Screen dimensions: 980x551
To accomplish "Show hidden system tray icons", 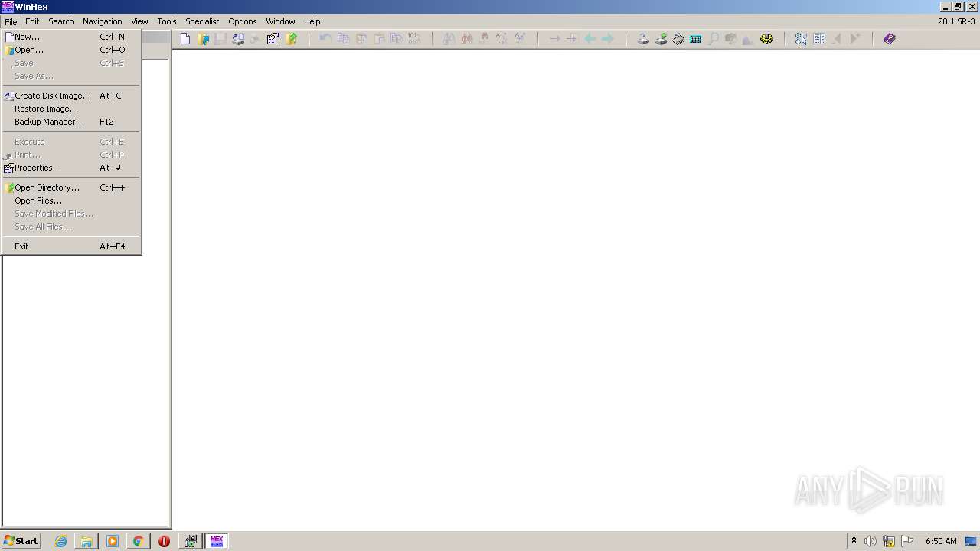I will pyautogui.click(x=854, y=541).
